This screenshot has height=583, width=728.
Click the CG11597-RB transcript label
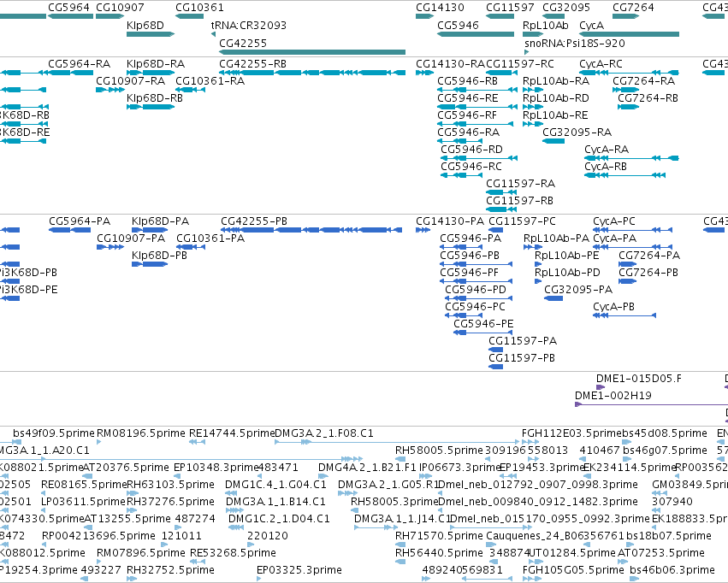coord(519,201)
